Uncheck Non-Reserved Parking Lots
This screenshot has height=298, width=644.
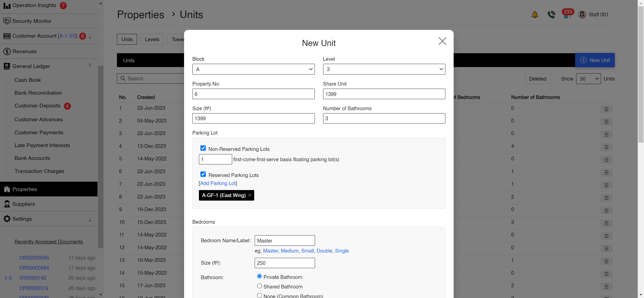point(203,148)
